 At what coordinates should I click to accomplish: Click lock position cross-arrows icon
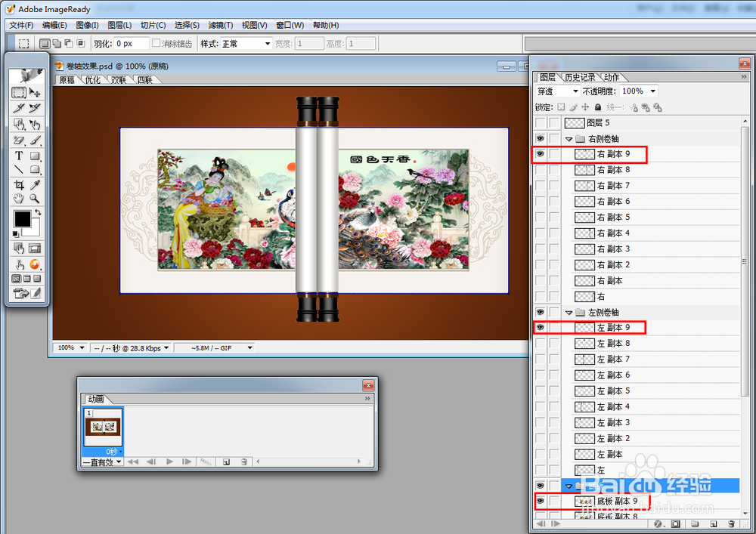pos(585,107)
